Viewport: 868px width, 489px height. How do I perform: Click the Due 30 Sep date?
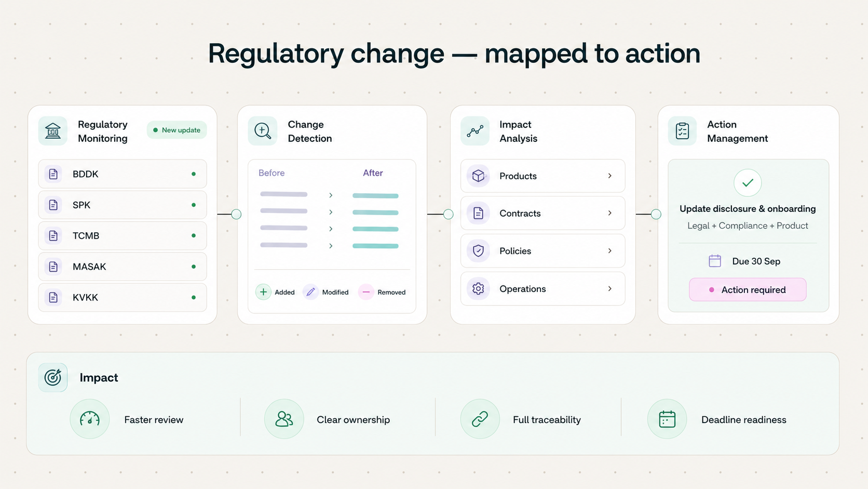756,261
